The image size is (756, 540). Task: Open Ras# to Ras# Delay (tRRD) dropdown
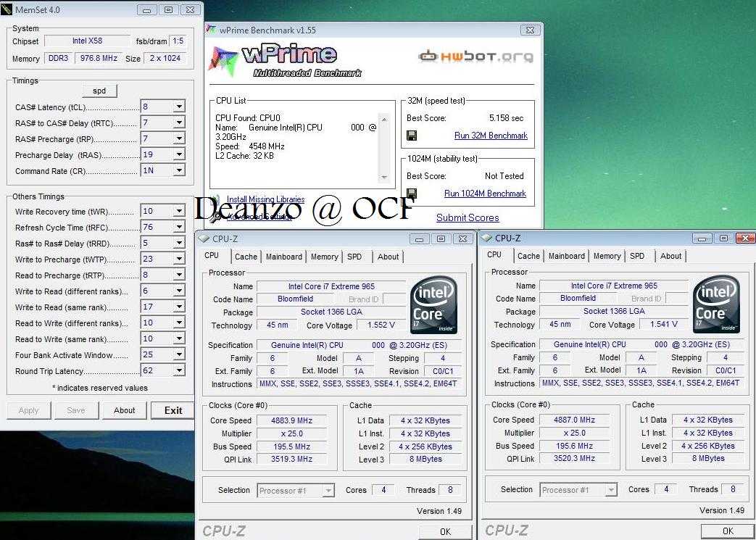[x=179, y=243]
